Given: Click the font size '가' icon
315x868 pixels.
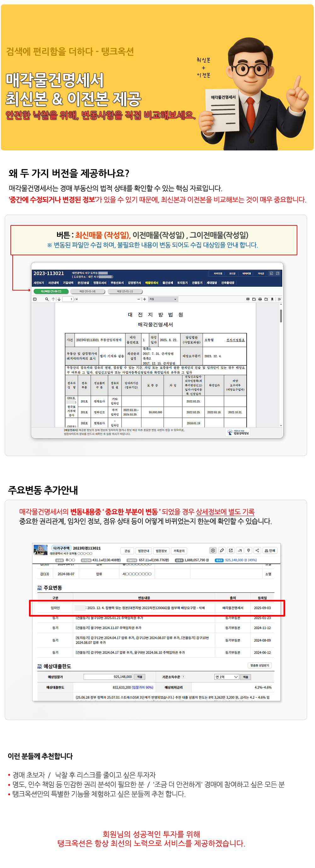Looking at the screenshot, I should coord(240,550).
